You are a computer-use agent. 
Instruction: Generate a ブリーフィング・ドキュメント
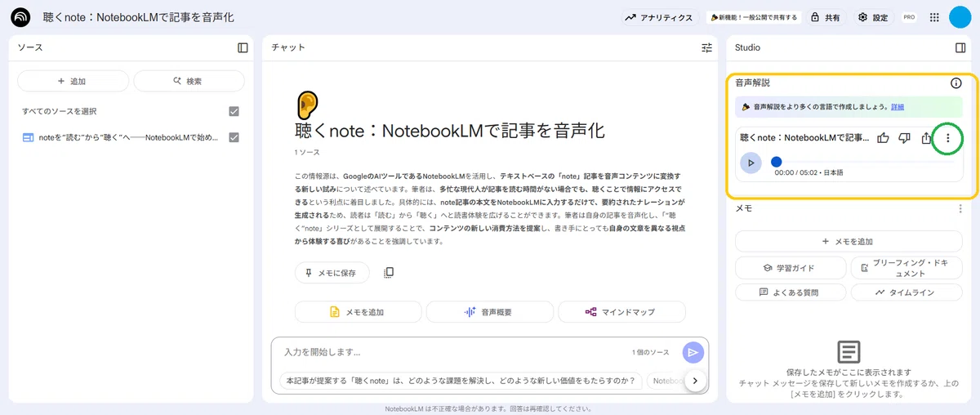905,268
